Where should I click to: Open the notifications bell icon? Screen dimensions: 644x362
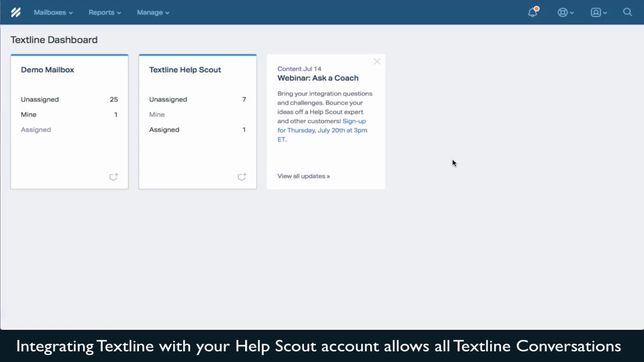533,12
